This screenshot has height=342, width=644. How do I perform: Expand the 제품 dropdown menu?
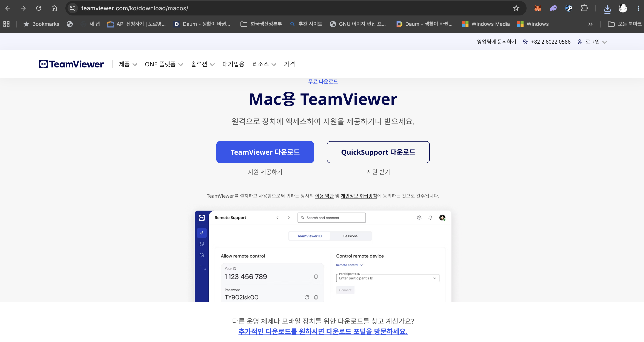pyautogui.click(x=128, y=64)
